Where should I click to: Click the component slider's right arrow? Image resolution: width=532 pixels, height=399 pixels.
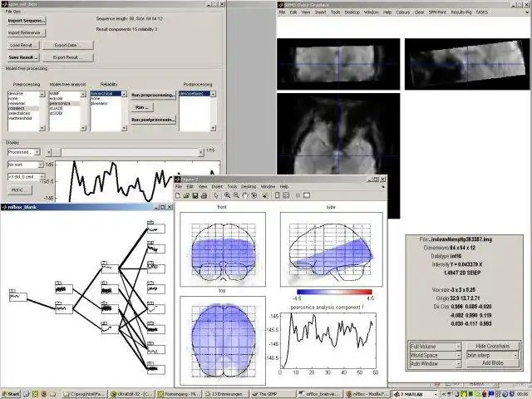pos(201,152)
